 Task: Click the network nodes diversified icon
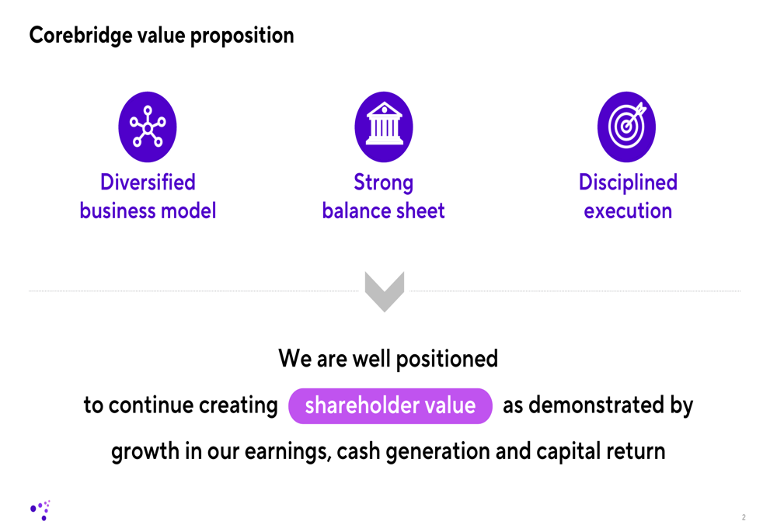[x=147, y=127]
